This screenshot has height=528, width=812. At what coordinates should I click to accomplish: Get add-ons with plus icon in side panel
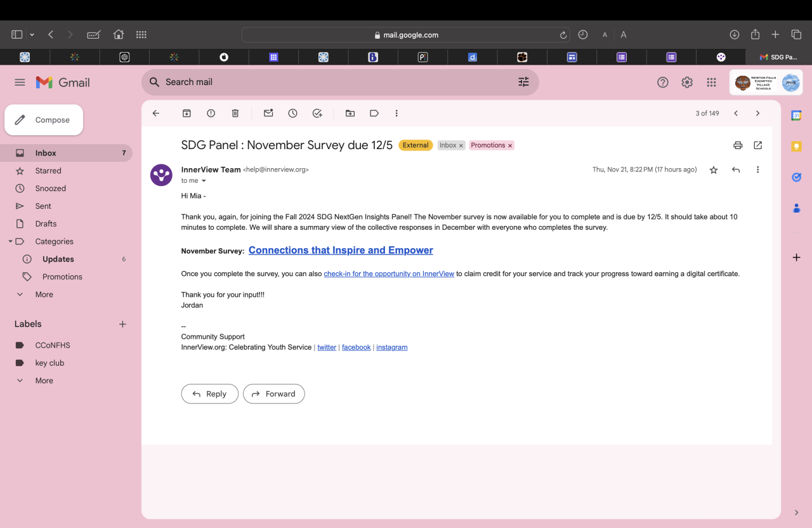tap(797, 258)
